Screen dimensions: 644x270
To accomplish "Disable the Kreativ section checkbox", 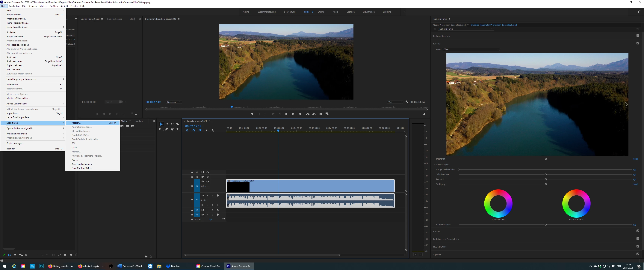I will 637,43.
